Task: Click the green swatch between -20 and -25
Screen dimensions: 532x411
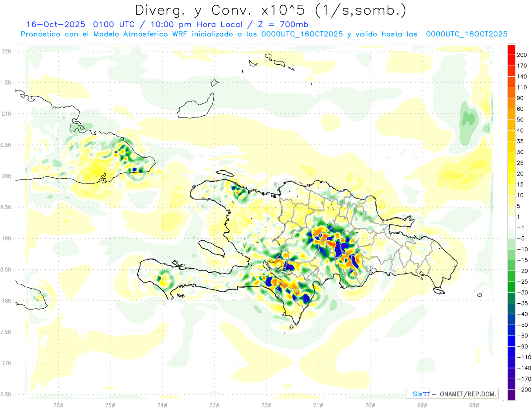Action: [511, 276]
